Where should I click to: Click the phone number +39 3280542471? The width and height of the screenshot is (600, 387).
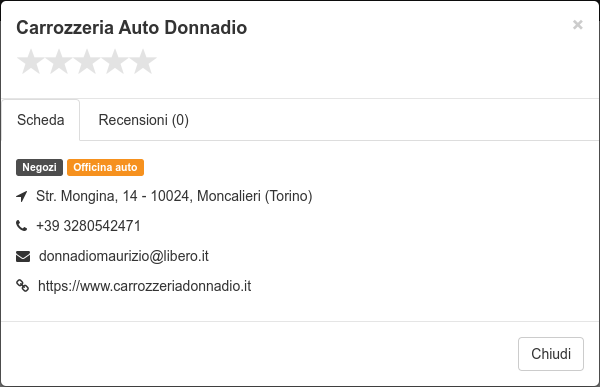click(88, 226)
